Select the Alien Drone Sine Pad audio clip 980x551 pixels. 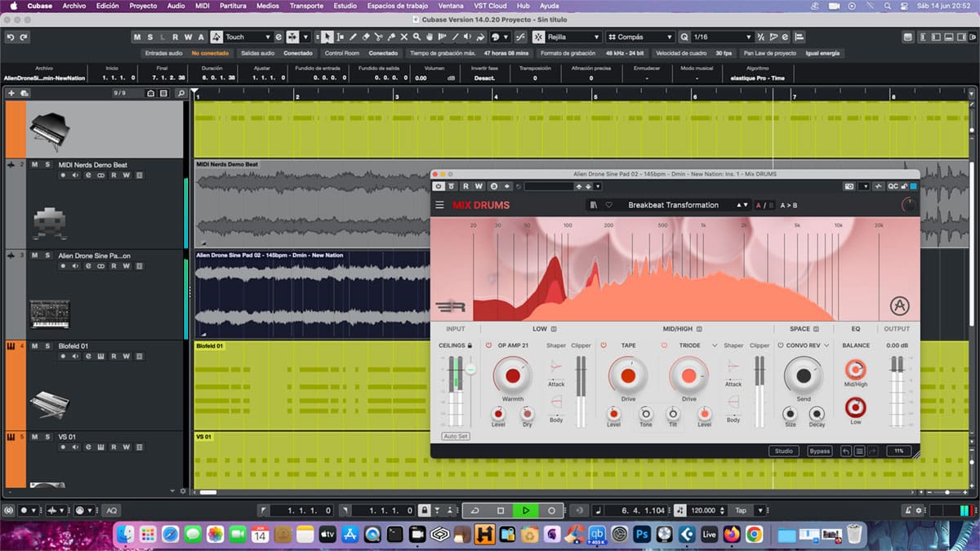[312, 295]
